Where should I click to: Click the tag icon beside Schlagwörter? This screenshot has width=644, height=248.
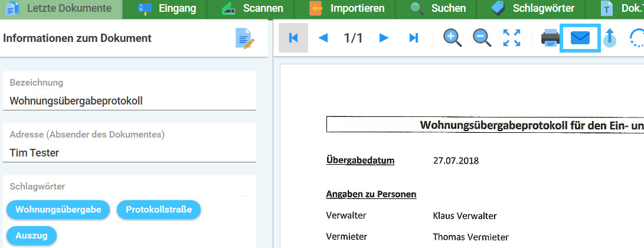click(x=498, y=8)
